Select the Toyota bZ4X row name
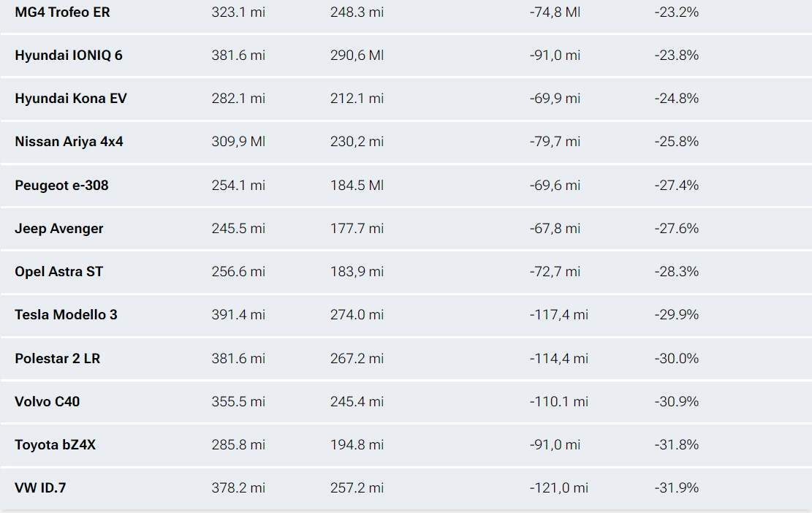Screen dimensions: 812x513 55,444
